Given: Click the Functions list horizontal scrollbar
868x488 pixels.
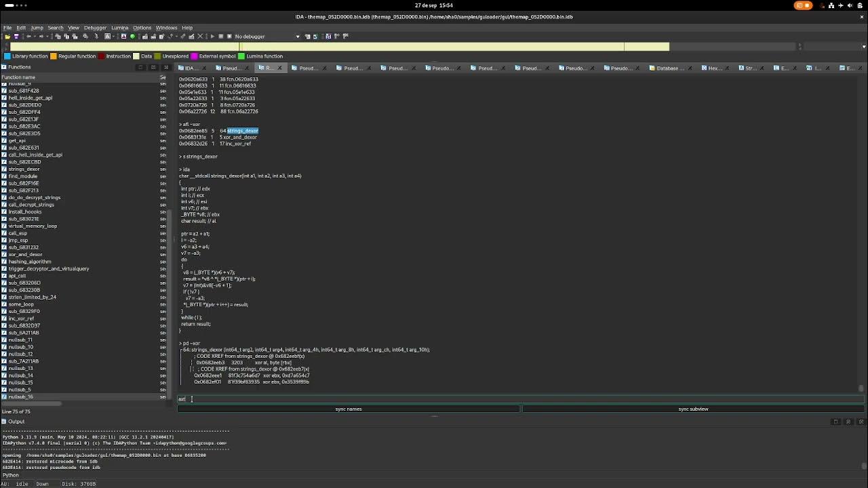Looking at the screenshot, I should point(32,404).
